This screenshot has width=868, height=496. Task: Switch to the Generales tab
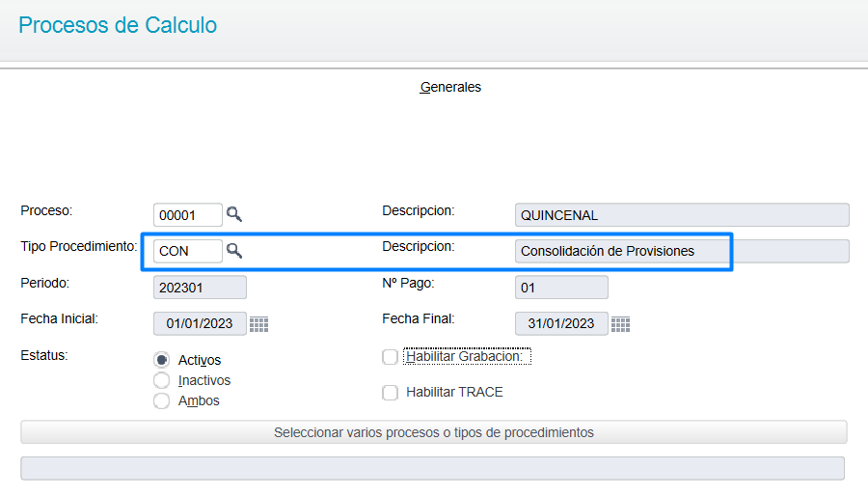[x=450, y=87]
